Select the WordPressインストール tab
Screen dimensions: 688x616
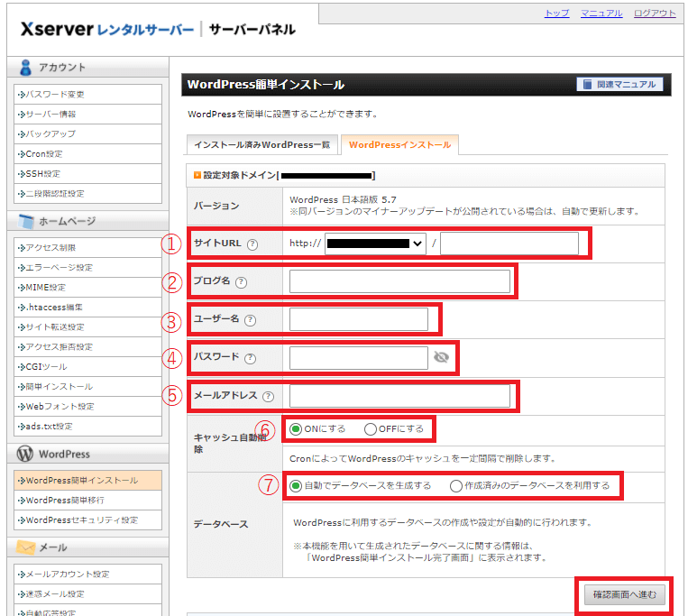pos(399,145)
